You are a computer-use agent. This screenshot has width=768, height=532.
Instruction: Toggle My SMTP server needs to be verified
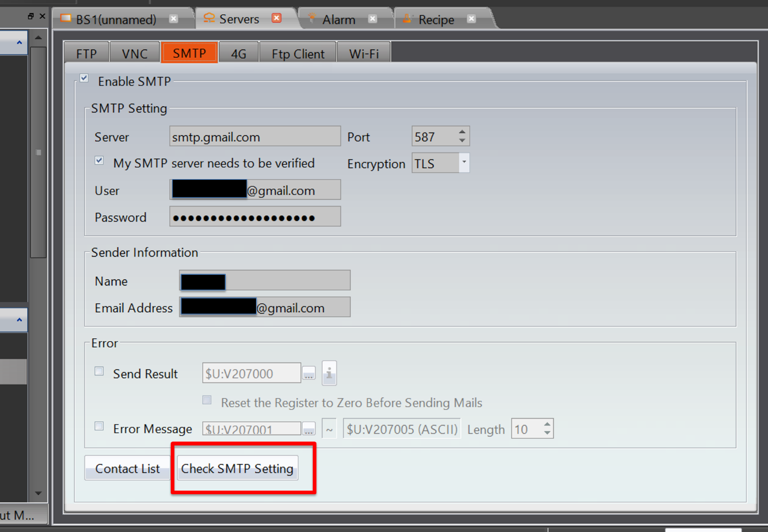[99, 161]
